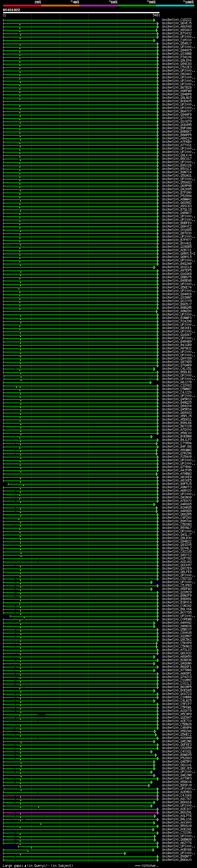This screenshot has height=868, width=197.
Task: Select the UniRef100_B8APP5 label
Action: [x=177, y=135]
